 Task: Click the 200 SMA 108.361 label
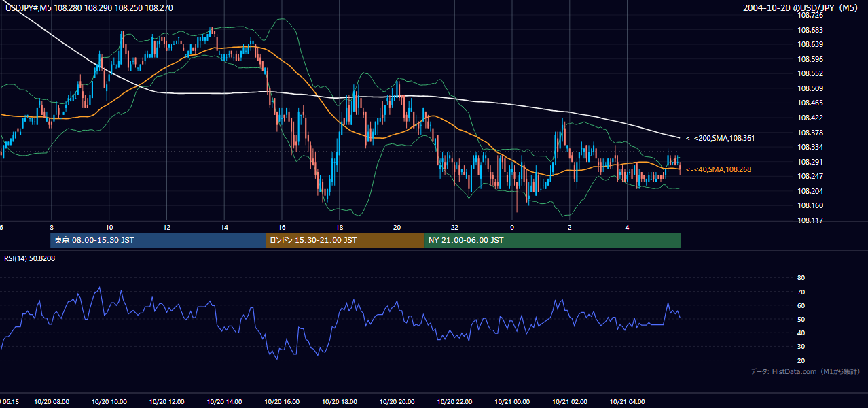[x=720, y=138]
